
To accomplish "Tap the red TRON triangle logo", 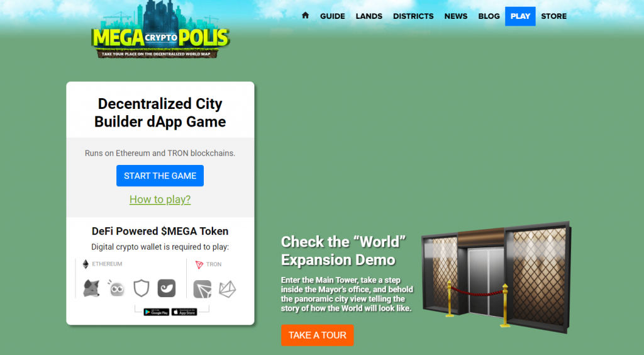I will click(199, 264).
